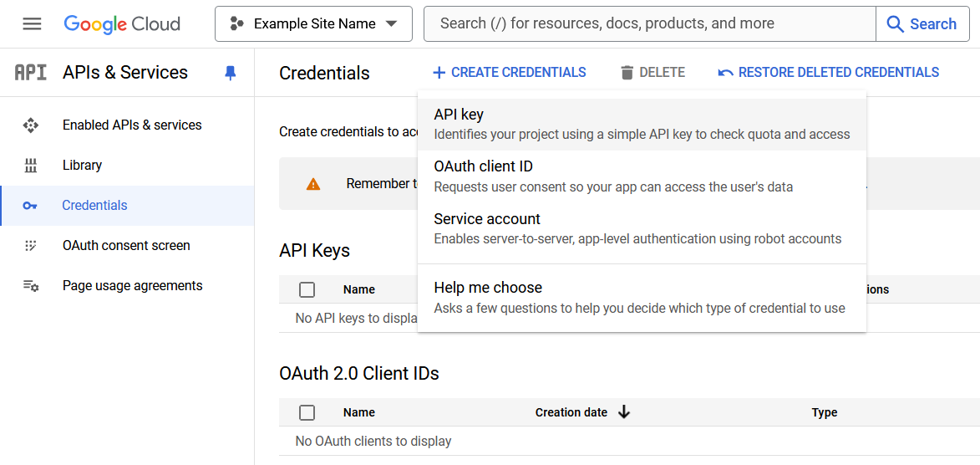This screenshot has height=465, width=980.
Task: Click CREATE CREDENTIALS button
Action: [x=510, y=73]
